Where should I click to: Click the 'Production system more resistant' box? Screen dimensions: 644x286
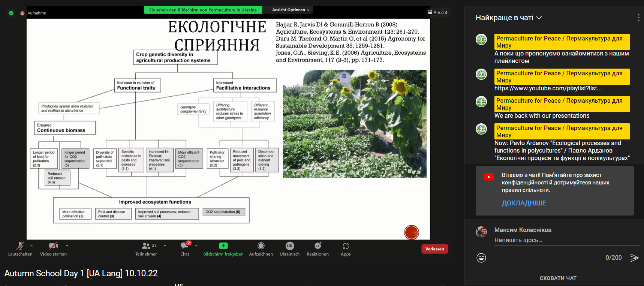point(69,108)
